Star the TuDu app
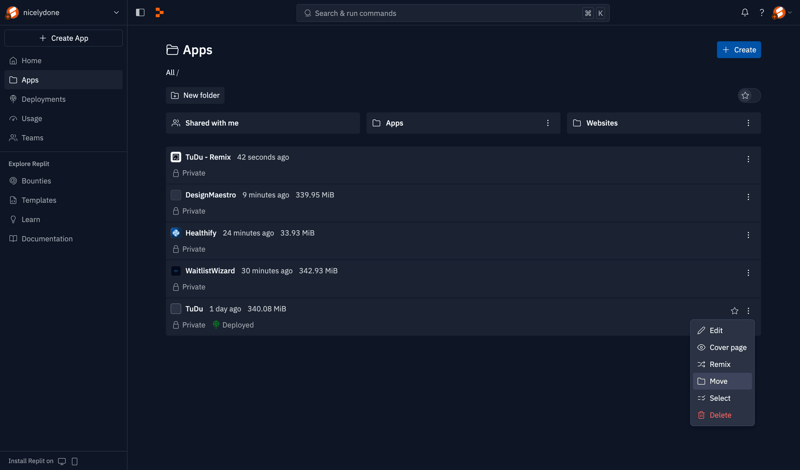 [x=734, y=311]
